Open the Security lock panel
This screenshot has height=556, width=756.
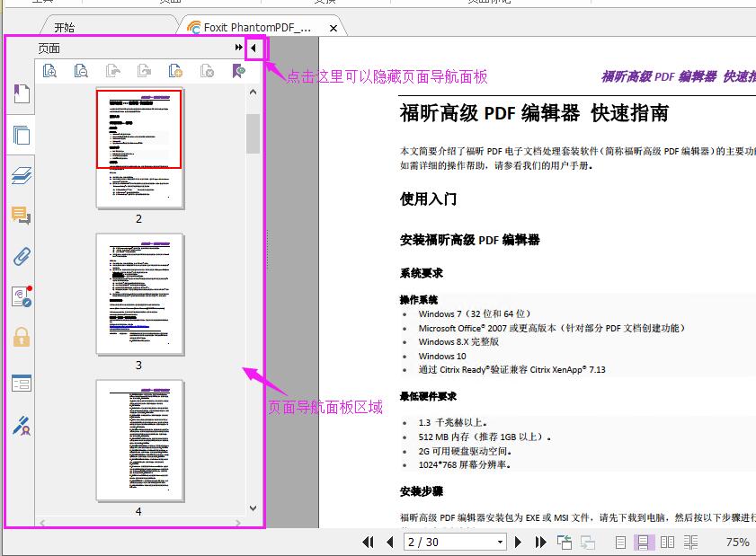[x=21, y=337]
